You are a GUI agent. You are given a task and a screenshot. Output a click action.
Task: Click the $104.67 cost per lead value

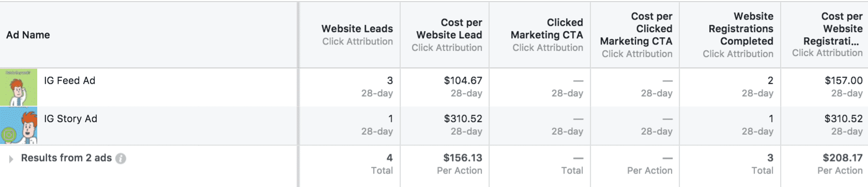click(463, 80)
